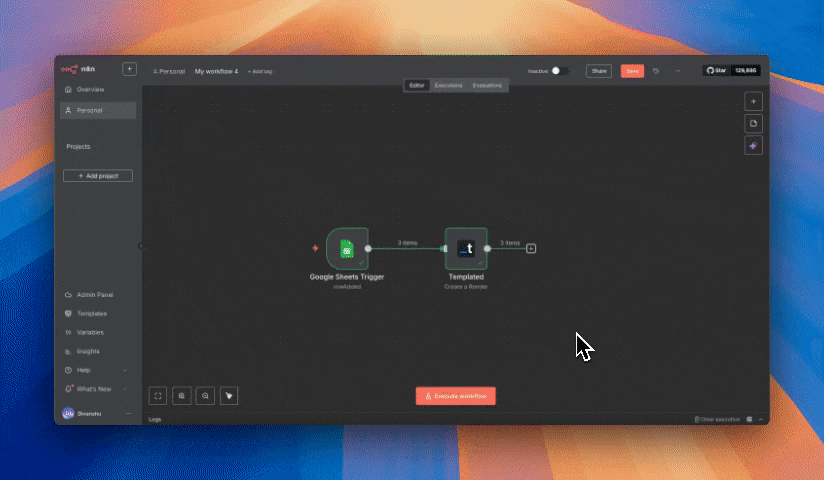Click the Projects heading
This screenshot has height=480, width=824.
tap(78, 147)
